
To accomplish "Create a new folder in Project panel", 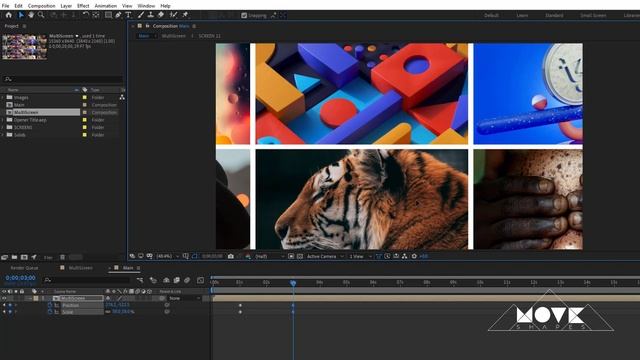I will coord(14,257).
